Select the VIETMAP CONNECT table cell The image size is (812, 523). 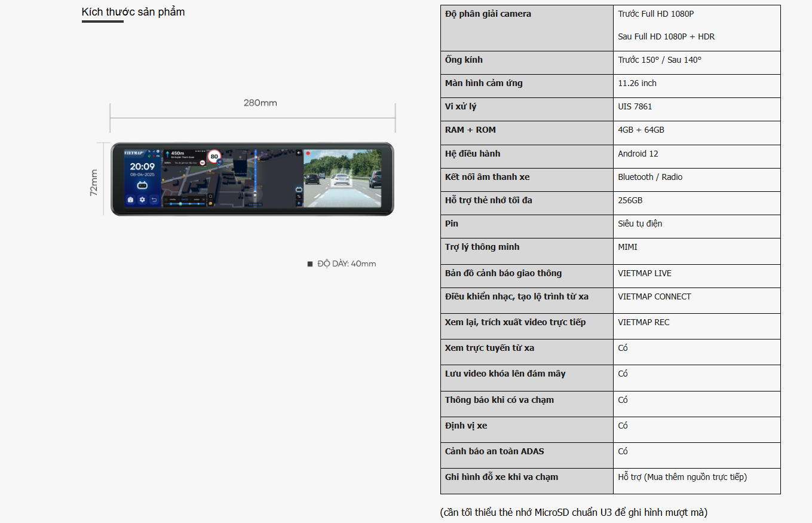654,296
